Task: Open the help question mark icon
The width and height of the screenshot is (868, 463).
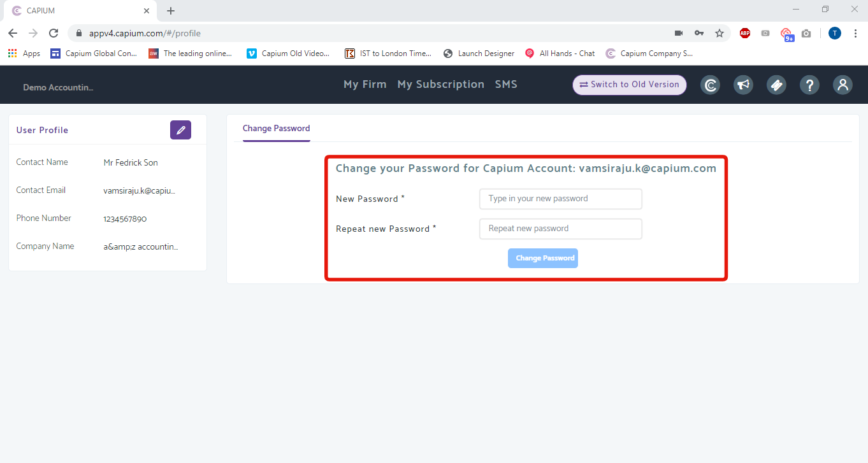Action: coord(809,85)
